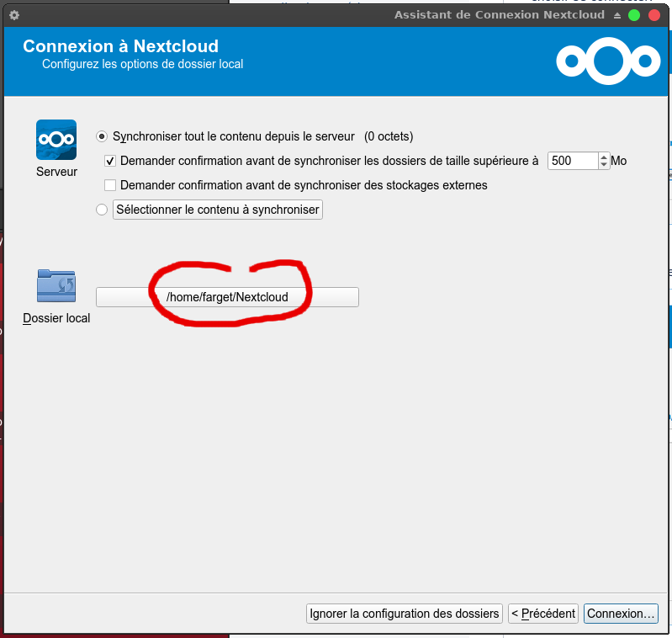Viewport: 672px width, 638px height.
Task: Open the /home/farget/Nextcloud folder chooser
Action: tap(227, 297)
